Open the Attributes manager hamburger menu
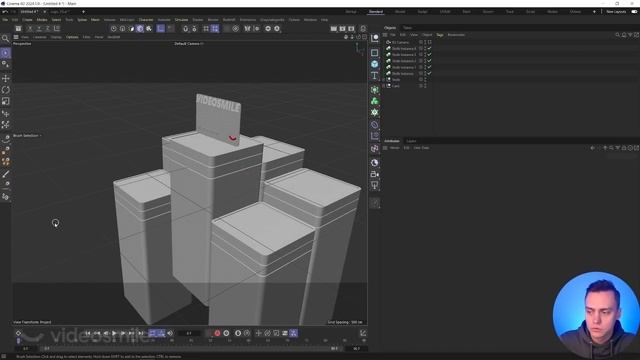This screenshot has height=360, width=640. coord(385,148)
